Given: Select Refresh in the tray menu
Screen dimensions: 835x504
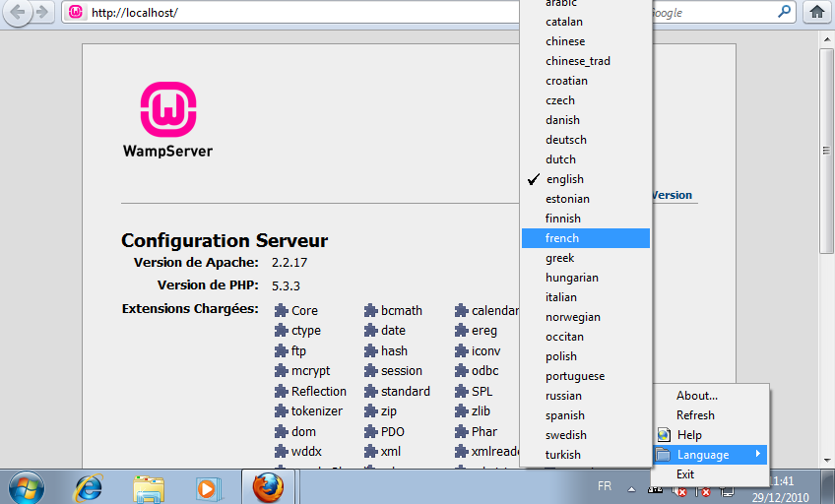Looking at the screenshot, I should 695,415.
